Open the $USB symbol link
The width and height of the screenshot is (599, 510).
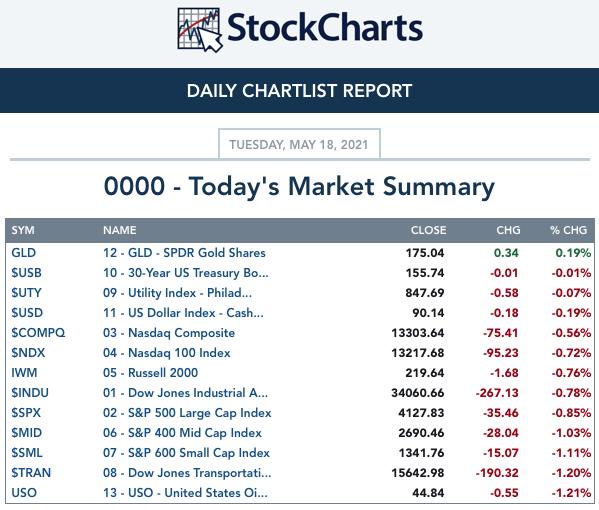[26, 273]
